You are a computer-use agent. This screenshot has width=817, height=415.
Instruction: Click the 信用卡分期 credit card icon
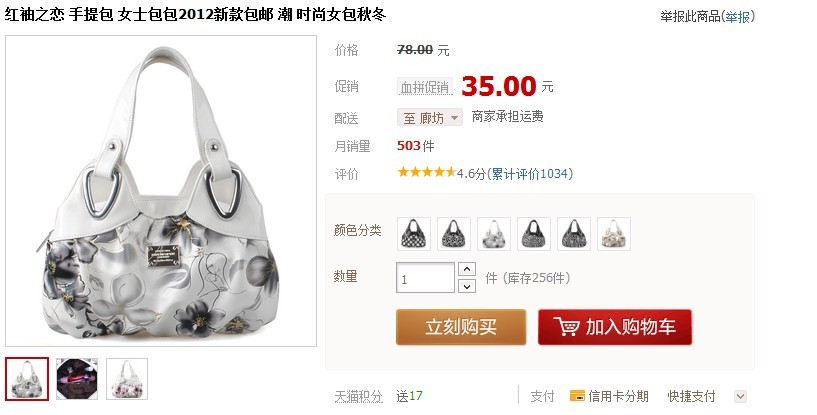coord(577,396)
